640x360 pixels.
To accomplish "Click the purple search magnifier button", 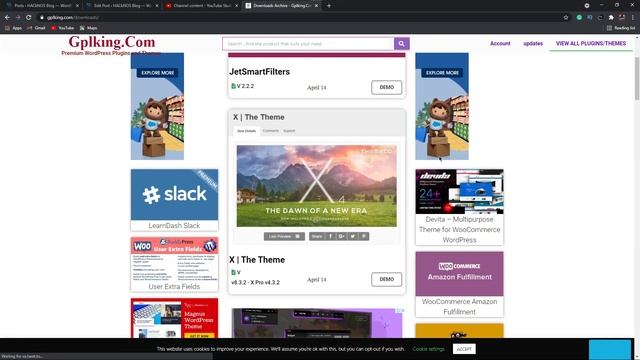I will 401,44.
